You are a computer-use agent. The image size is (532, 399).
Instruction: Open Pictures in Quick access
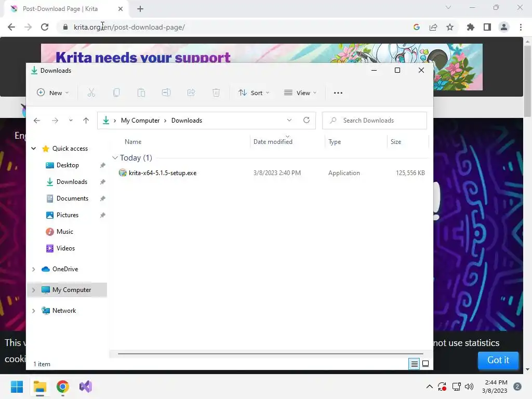(67, 215)
